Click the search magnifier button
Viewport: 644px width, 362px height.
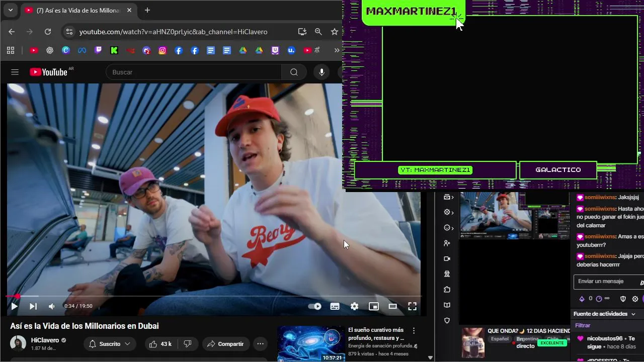click(294, 72)
